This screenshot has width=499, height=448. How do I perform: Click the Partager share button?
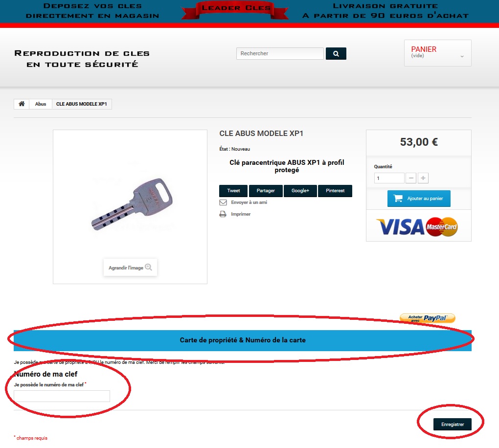pos(266,191)
